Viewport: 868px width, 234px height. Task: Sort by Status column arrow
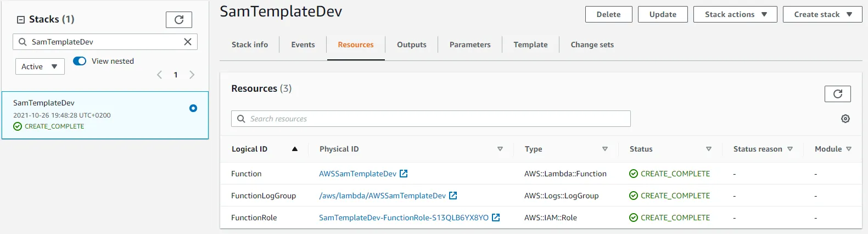[709, 149]
